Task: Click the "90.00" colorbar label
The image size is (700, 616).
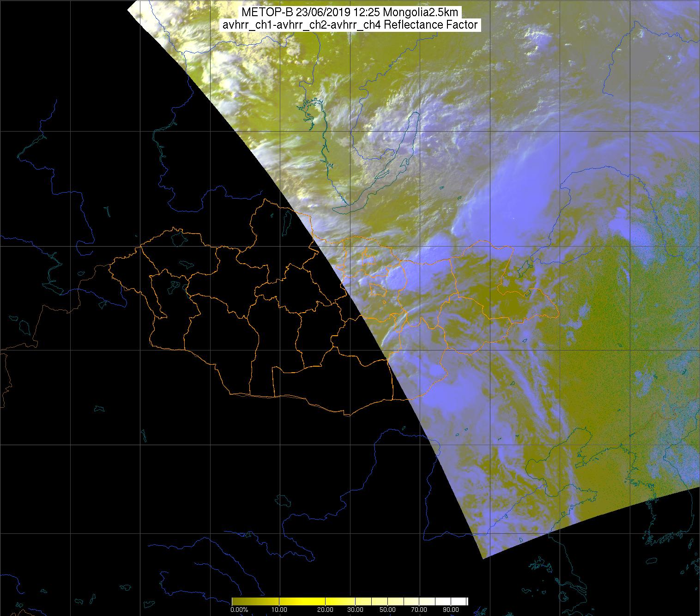Action: click(x=451, y=610)
